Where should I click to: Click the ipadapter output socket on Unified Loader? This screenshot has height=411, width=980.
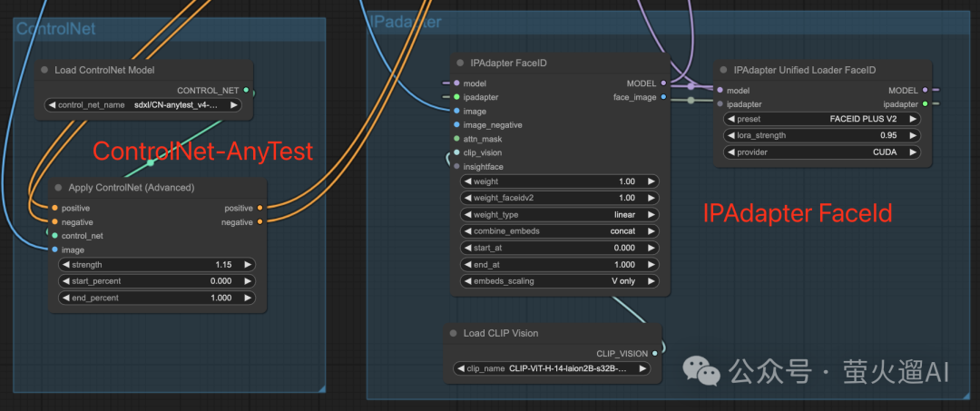[925, 103]
